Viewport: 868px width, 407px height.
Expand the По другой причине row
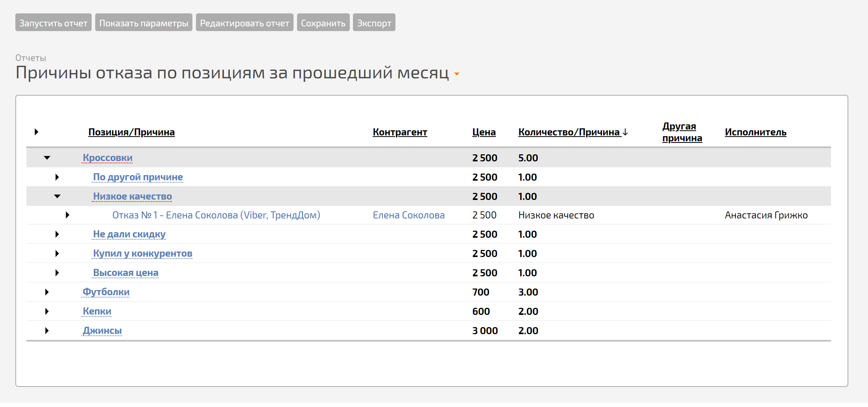[x=57, y=177]
